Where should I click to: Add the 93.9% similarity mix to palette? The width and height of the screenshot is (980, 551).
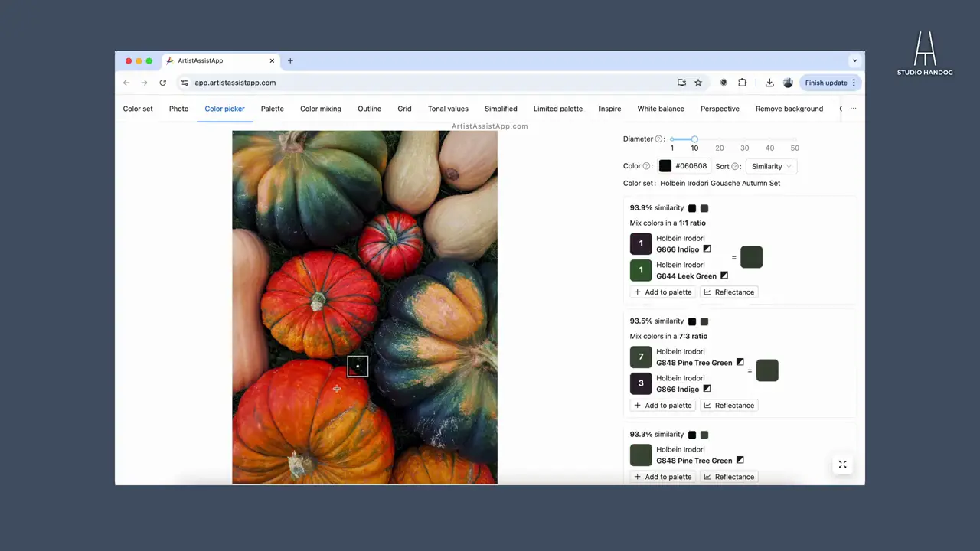pos(662,292)
